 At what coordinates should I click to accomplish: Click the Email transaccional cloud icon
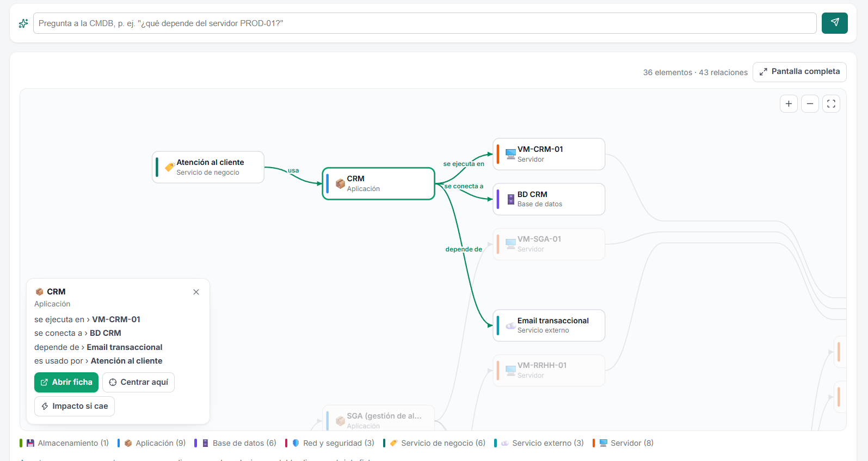[511, 325]
